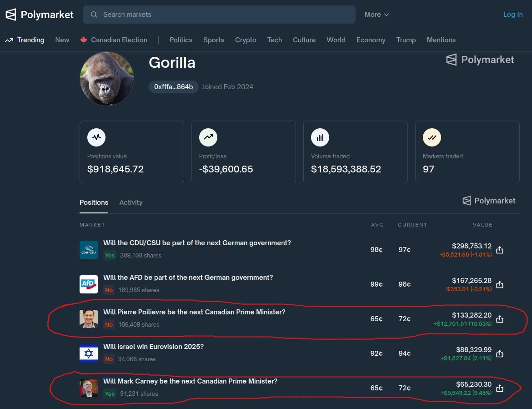Click the $298,753.12 position value
The height and width of the screenshot is (409, 532).
[472, 246]
